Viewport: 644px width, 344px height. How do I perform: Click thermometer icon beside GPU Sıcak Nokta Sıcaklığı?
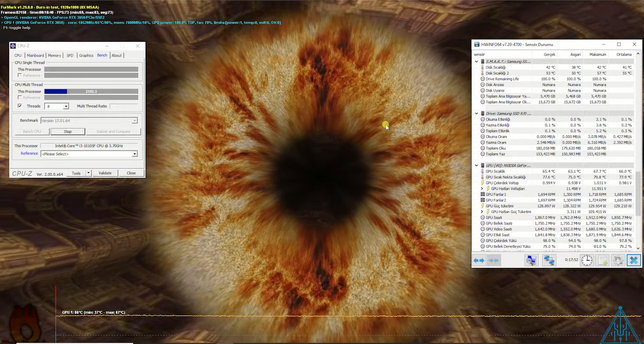pos(483,177)
